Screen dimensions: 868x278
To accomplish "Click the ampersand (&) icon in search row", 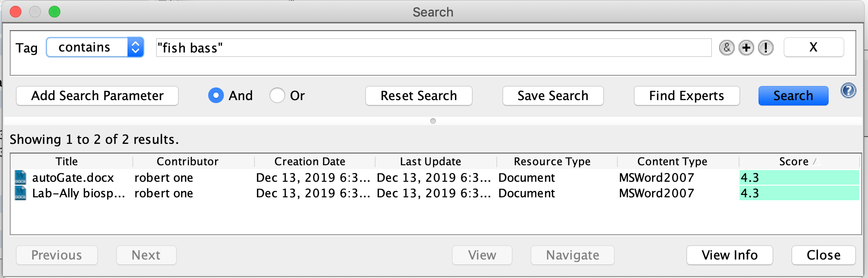I will click(x=726, y=48).
